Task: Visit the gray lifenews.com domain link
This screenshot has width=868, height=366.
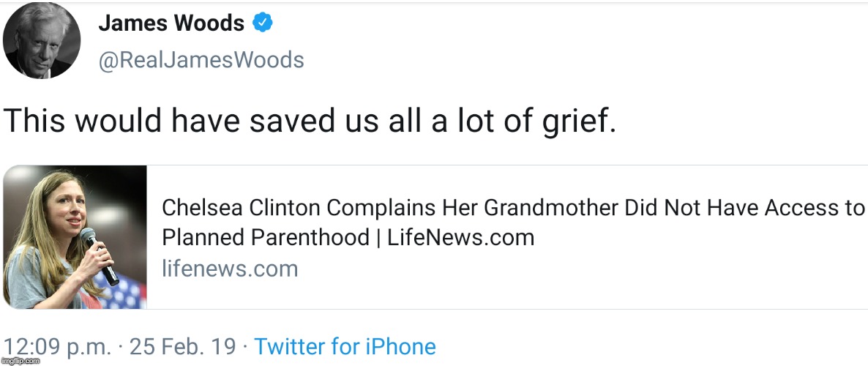Action: click(x=230, y=269)
